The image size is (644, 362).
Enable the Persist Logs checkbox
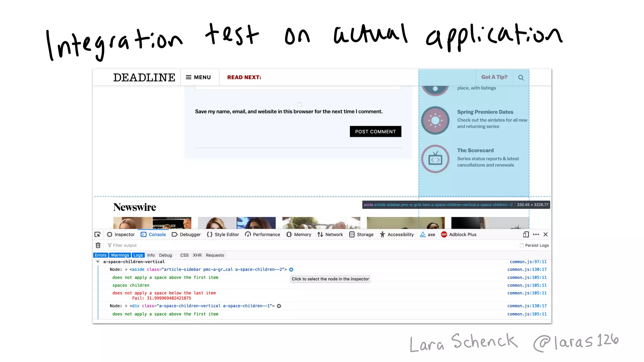tap(522, 245)
